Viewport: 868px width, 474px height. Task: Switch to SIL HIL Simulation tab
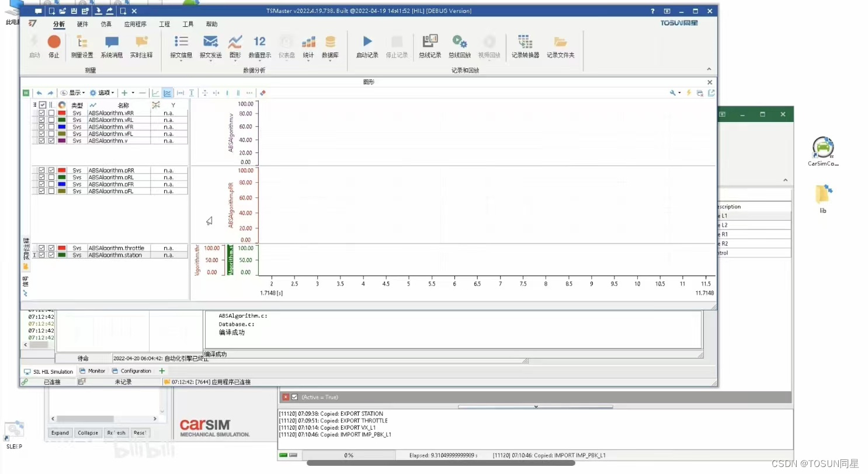(x=48, y=371)
